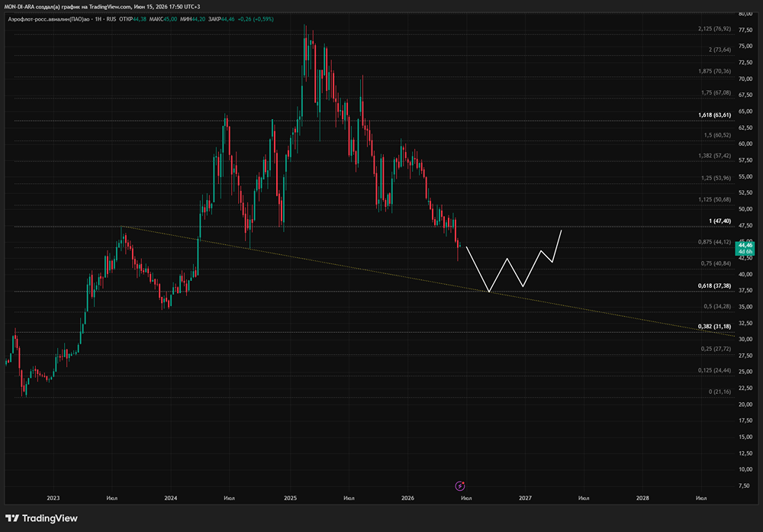Click price axis value '20,00'

[745, 405]
